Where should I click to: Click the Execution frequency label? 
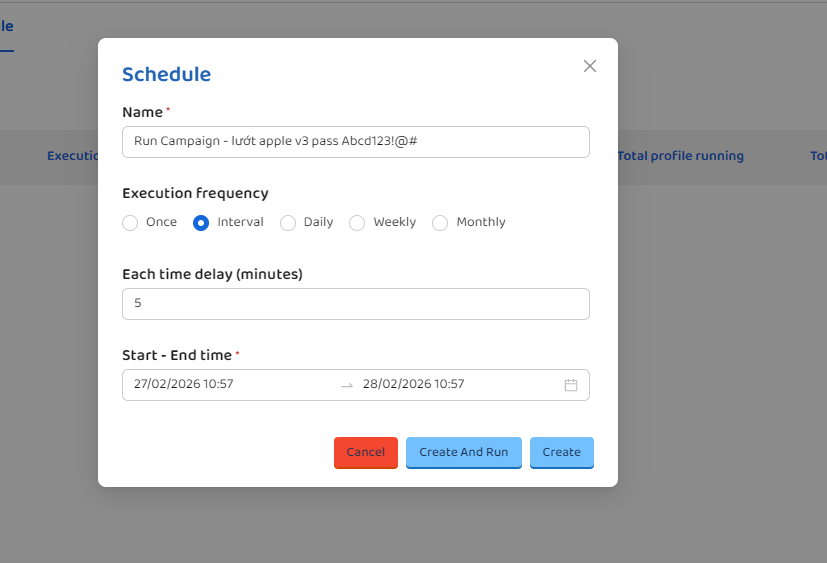click(195, 193)
